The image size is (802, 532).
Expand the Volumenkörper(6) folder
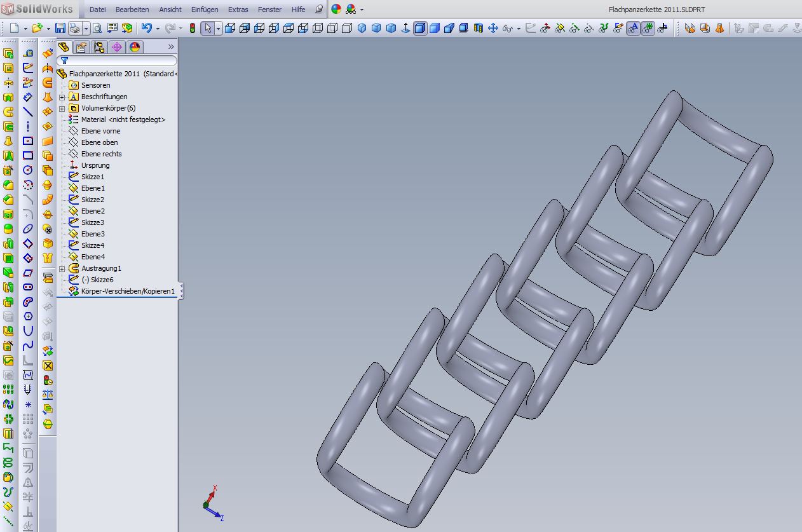click(x=62, y=108)
